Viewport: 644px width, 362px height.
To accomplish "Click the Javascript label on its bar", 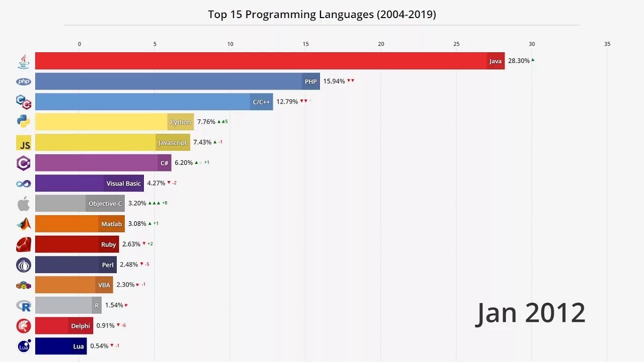I will coord(173,143).
